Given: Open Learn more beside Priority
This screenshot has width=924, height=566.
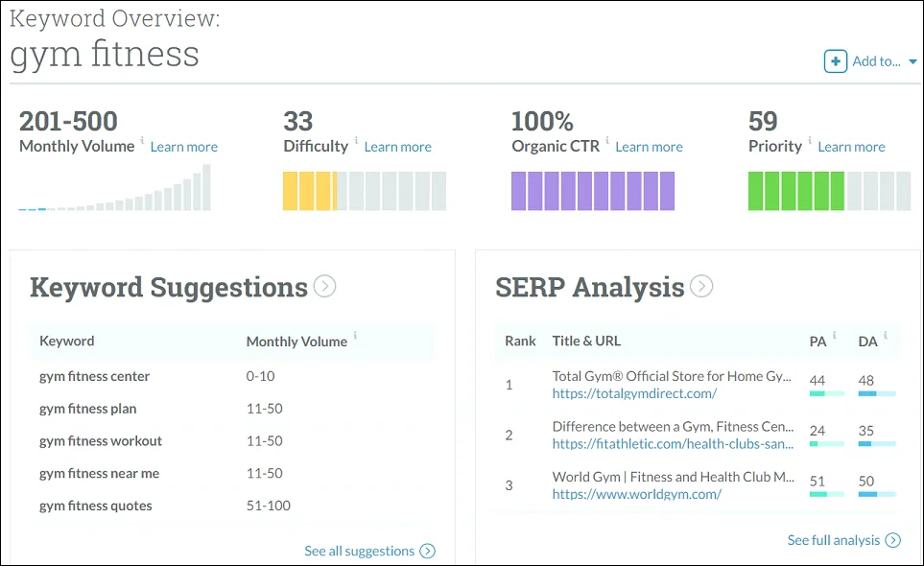Looking at the screenshot, I should [x=851, y=146].
